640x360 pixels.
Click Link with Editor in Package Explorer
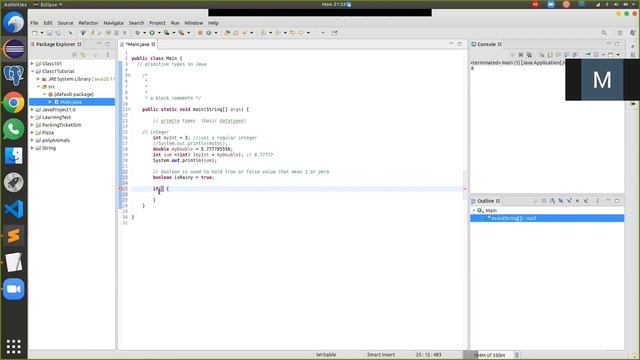[83, 54]
